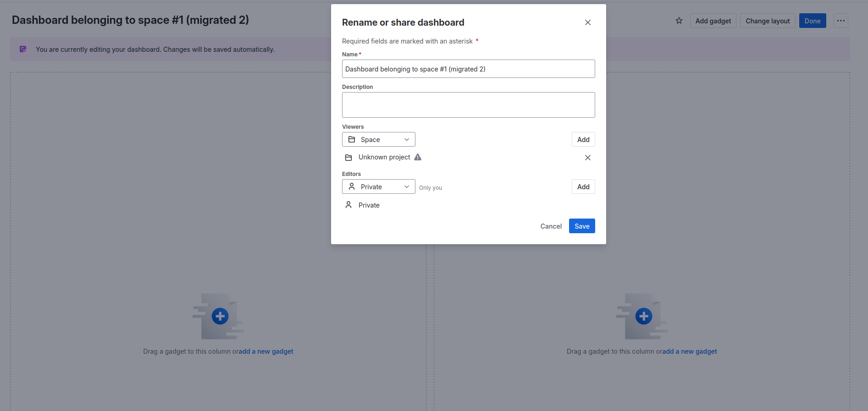The height and width of the screenshot is (411, 868).
Task: Add the selected viewer with Add button
Action: (583, 139)
